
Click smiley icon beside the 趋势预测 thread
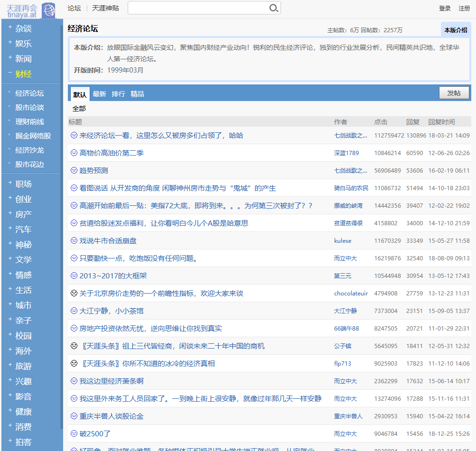tap(74, 170)
